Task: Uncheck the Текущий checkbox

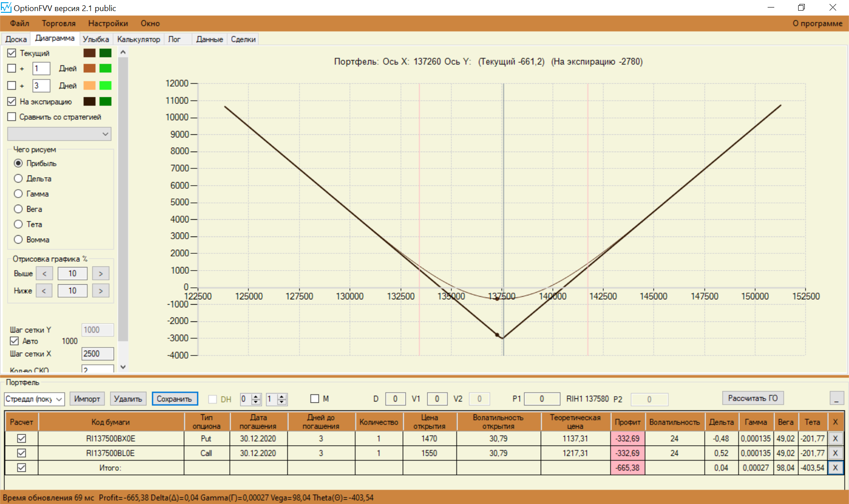Action: [x=12, y=53]
